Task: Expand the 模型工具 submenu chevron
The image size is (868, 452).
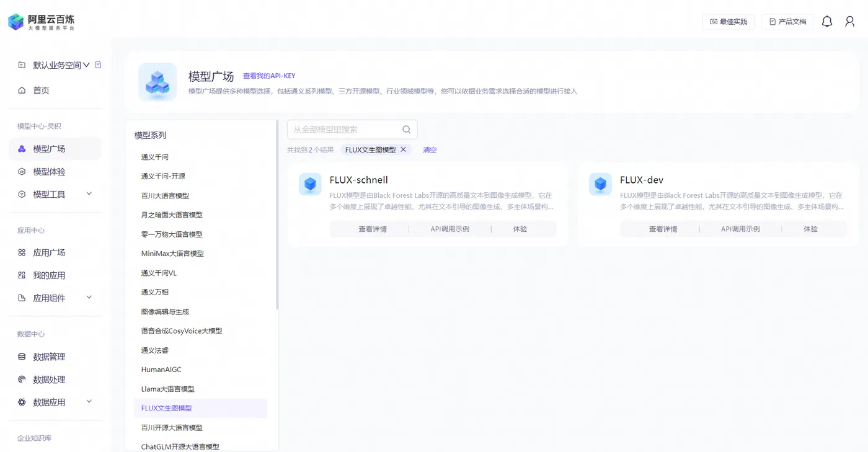Action: (x=89, y=194)
